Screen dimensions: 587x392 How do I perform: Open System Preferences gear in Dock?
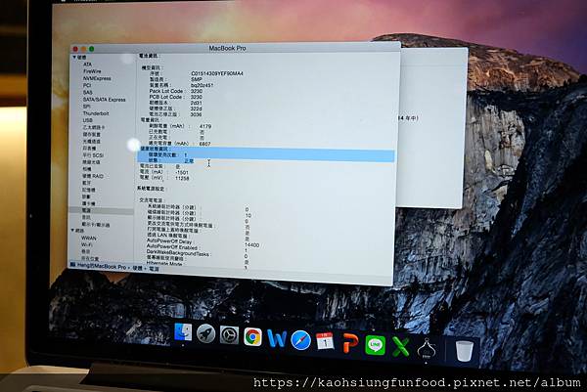point(229,335)
